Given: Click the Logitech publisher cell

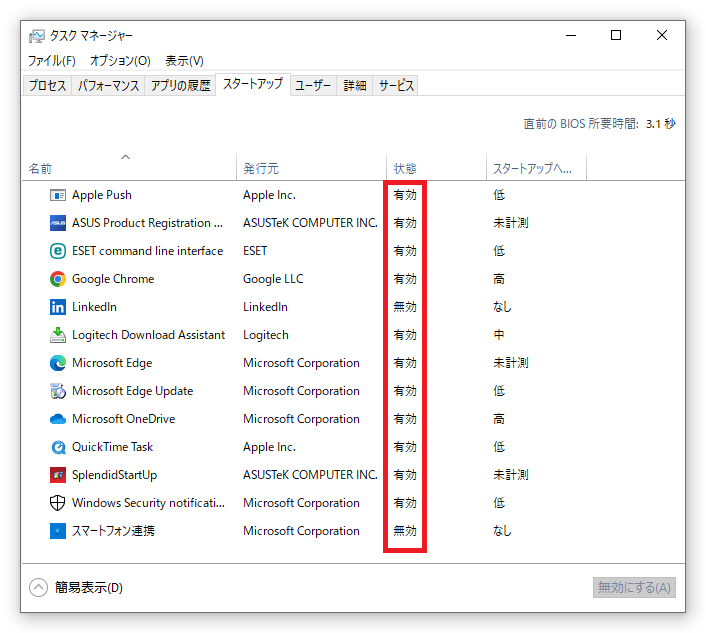Looking at the screenshot, I should pyautogui.click(x=266, y=335).
